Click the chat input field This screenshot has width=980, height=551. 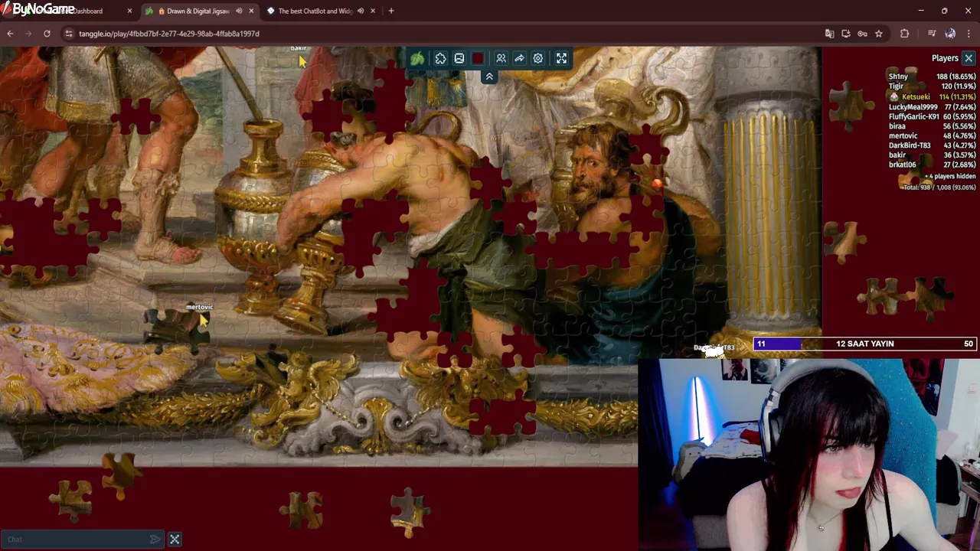click(77, 540)
